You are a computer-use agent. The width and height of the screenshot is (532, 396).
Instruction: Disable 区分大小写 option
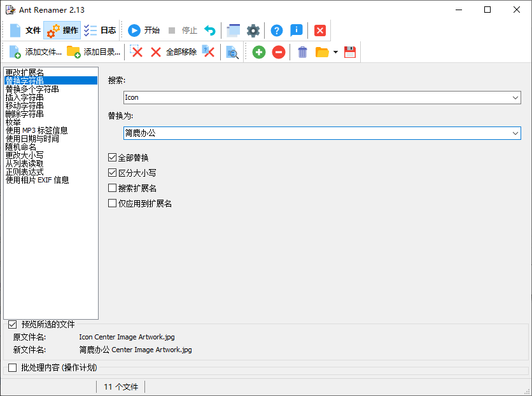113,172
